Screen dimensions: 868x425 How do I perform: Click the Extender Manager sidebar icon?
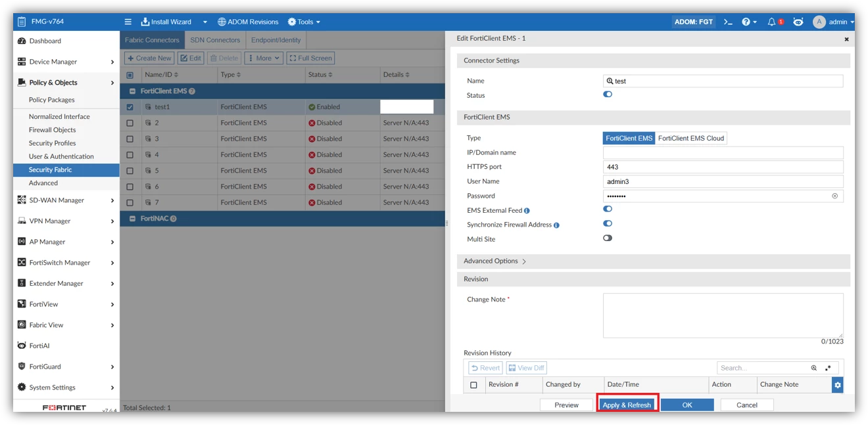click(22, 283)
